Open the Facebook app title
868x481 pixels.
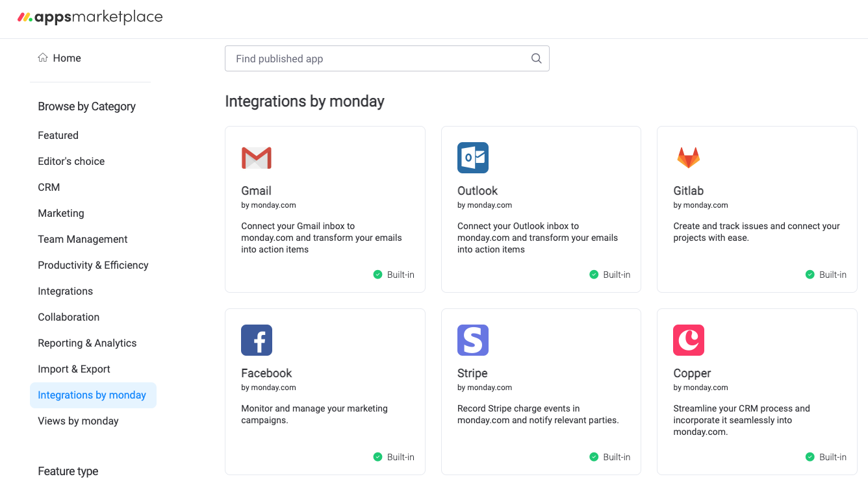(266, 373)
